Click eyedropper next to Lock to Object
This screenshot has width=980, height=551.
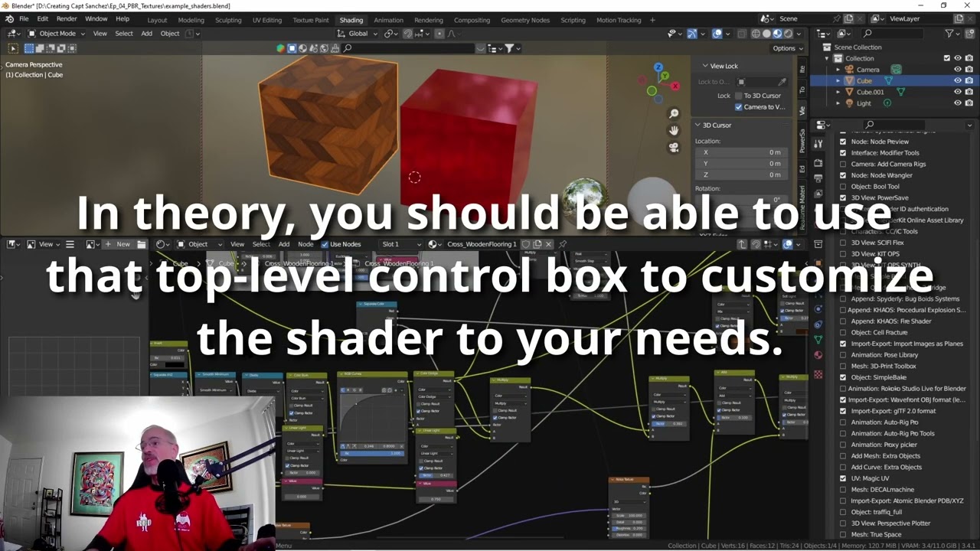[x=782, y=82]
